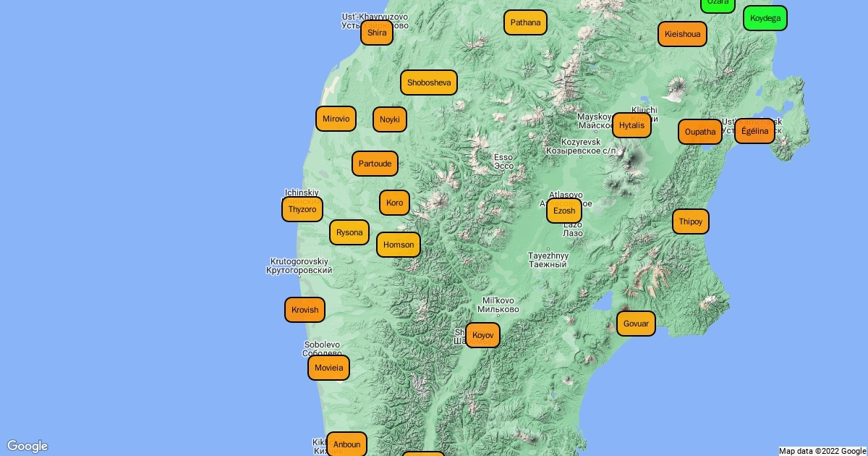
Task: Select the Oupatha marker
Action: tap(700, 132)
